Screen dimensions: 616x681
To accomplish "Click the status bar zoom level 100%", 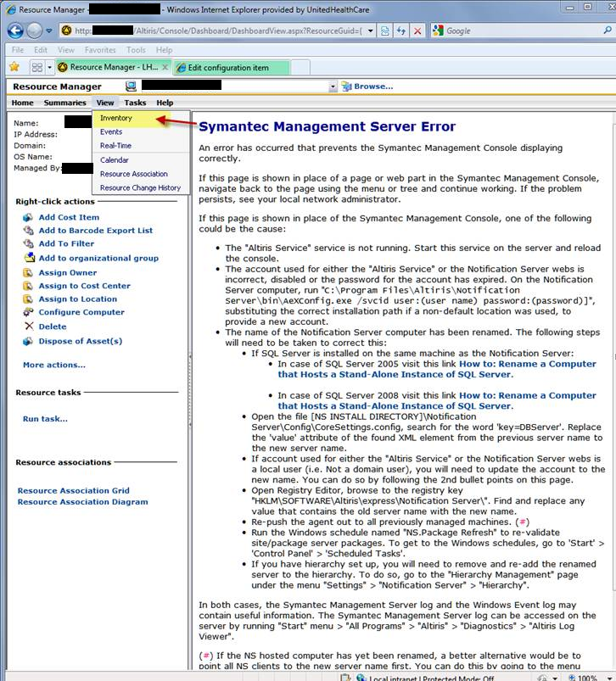I will point(587,678).
